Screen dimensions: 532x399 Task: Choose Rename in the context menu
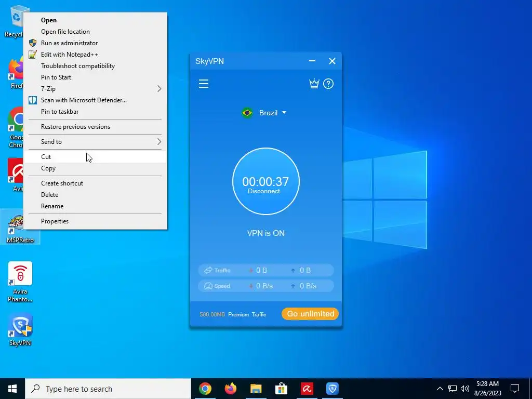click(x=96, y=206)
